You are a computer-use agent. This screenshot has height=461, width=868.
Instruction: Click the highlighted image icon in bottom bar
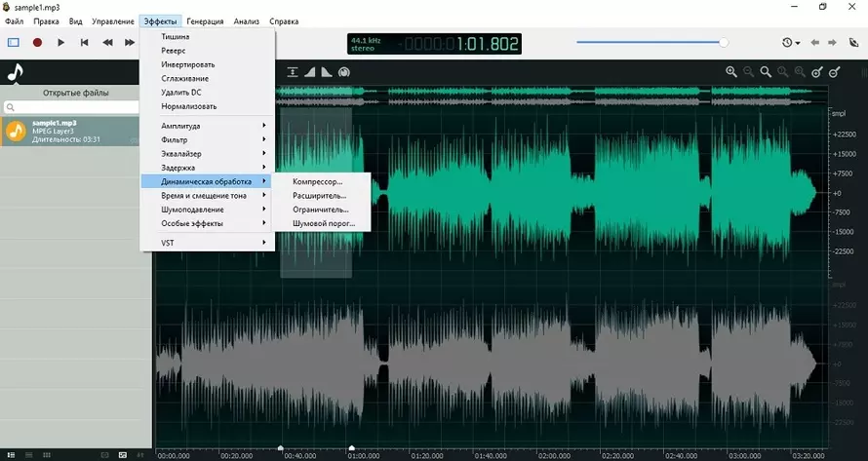coord(122,455)
